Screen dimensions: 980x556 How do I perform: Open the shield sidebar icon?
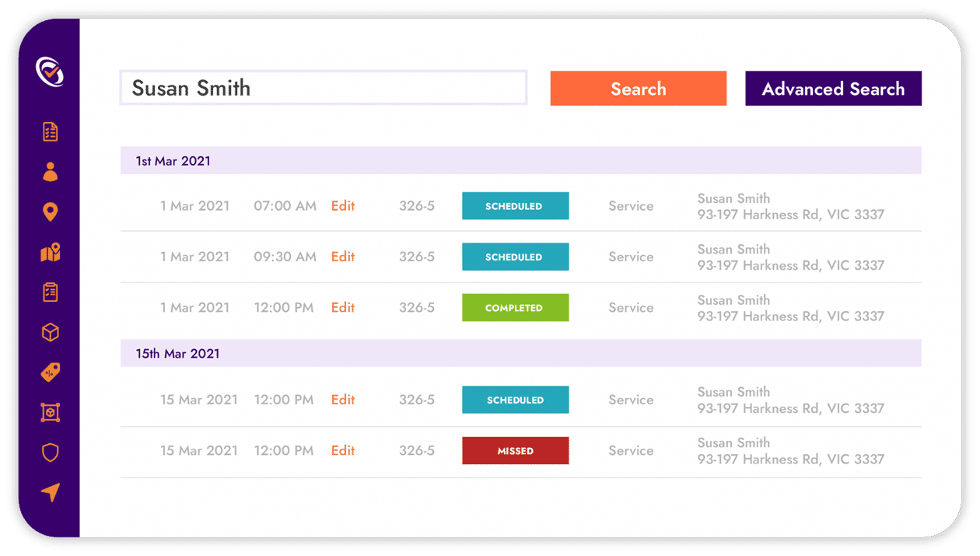coord(51,453)
